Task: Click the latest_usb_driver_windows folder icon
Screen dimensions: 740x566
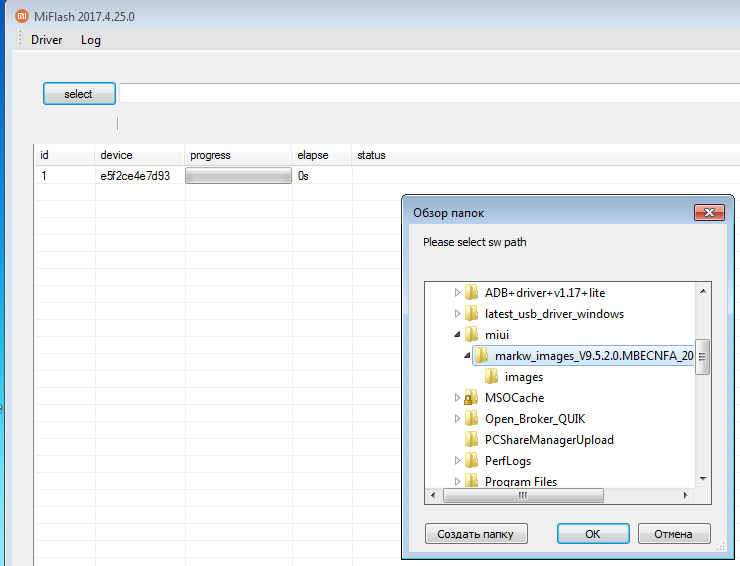Action: pyautogui.click(x=471, y=313)
